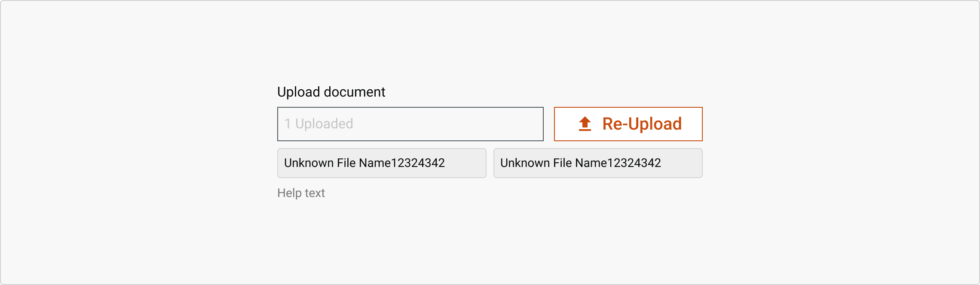Viewport: 980px width, 285px height.
Task: Open the first uploaded file tag
Action: pos(382,163)
